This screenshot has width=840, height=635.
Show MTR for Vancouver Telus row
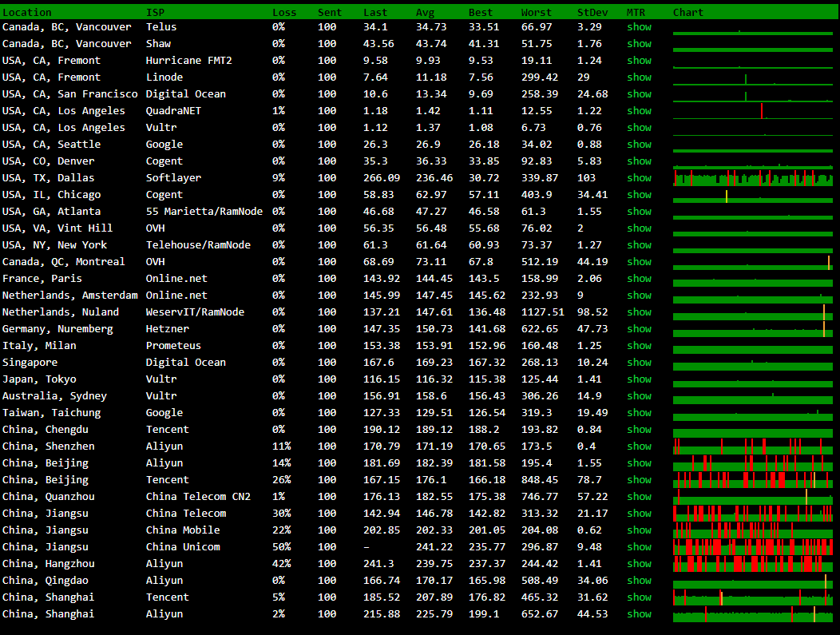[x=639, y=27]
